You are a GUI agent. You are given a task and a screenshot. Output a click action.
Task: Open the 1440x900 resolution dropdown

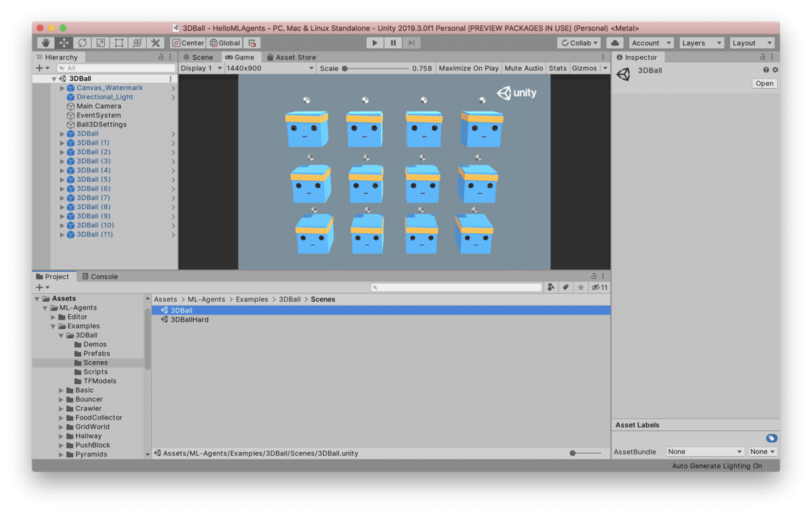click(x=270, y=68)
